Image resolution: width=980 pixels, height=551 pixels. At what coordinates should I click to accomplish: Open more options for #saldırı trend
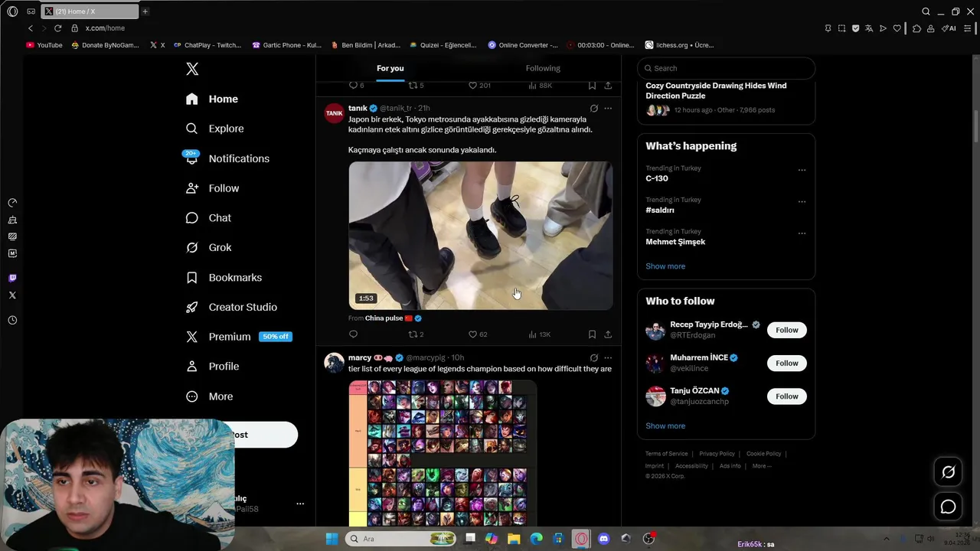point(802,202)
